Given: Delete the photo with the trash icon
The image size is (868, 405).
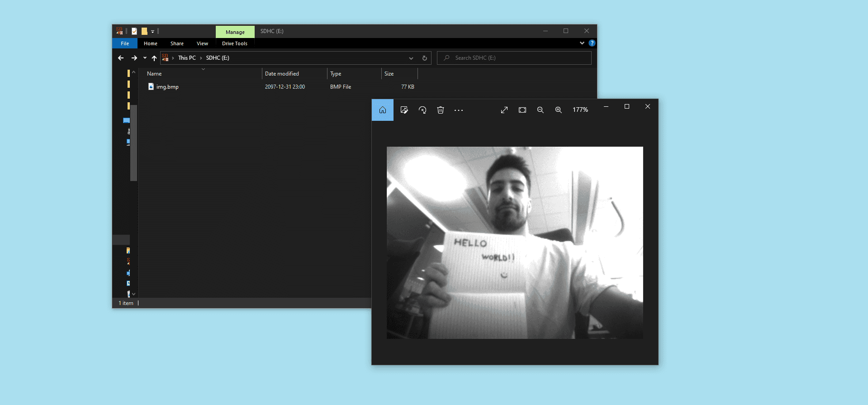Looking at the screenshot, I should tap(441, 110).
